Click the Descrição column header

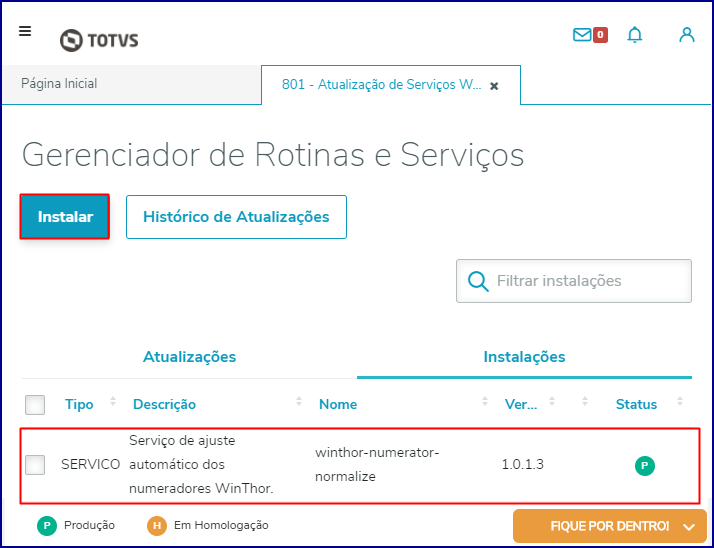(x=164, y=405)
